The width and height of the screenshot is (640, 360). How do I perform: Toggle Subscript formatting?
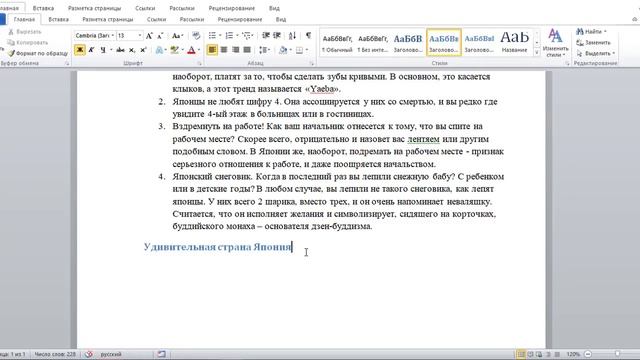(131, 50)
